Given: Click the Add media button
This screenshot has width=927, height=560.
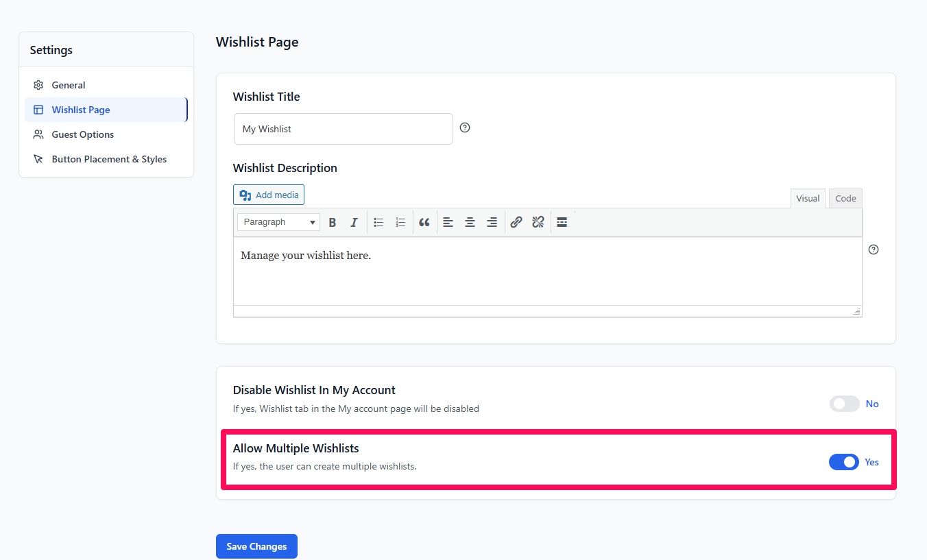Looking at the screenshot, I should (269, 195).
